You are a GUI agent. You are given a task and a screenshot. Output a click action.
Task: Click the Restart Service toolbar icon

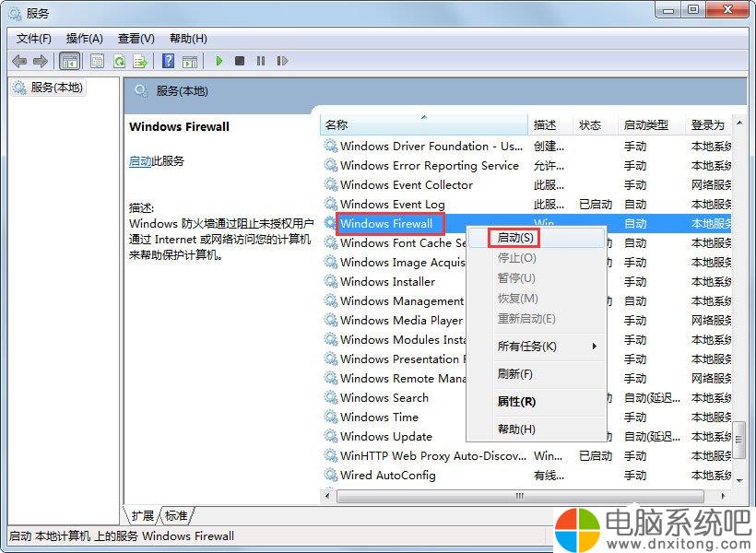(x=282, y=61)
